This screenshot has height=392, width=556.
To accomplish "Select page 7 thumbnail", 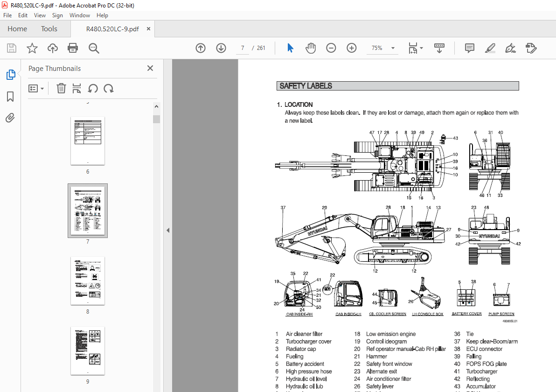I will tap(88, 211).
